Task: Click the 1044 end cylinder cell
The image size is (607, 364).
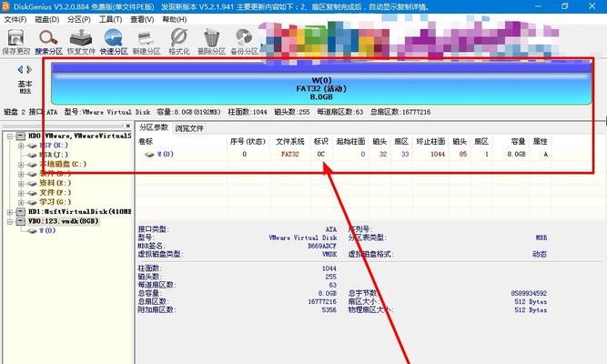Action: point(438,154)
